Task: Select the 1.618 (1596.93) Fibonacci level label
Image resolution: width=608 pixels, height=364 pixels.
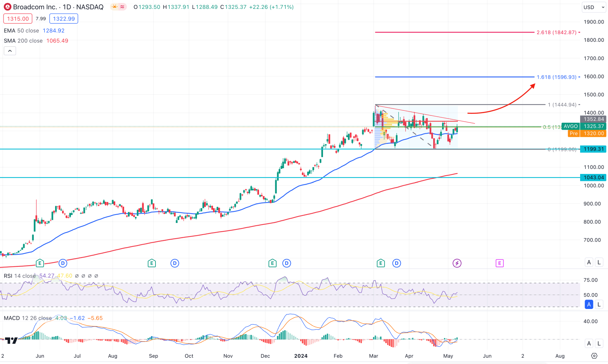Action: coord(556,77)
